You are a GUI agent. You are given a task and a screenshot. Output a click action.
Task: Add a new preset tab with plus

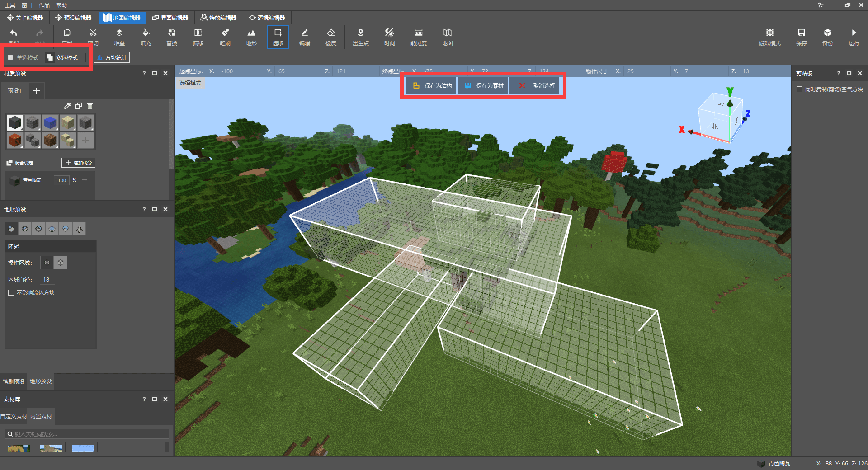click(x=37, y=91)
